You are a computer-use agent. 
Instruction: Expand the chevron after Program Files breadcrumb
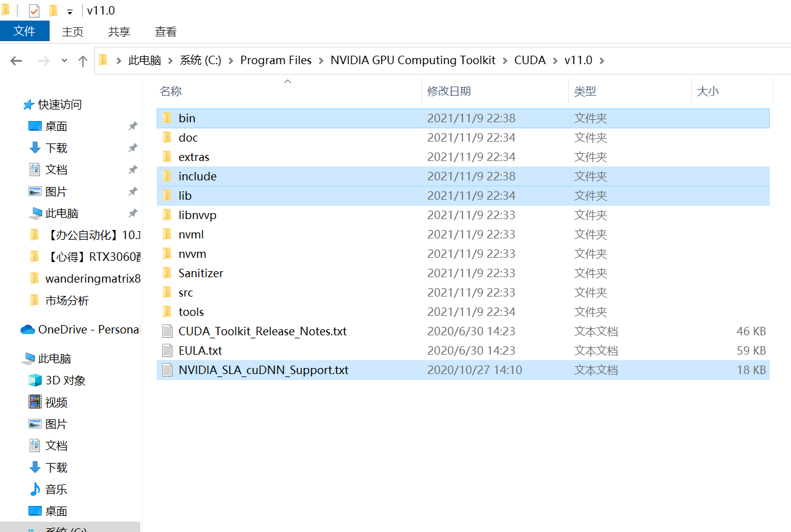321,61
